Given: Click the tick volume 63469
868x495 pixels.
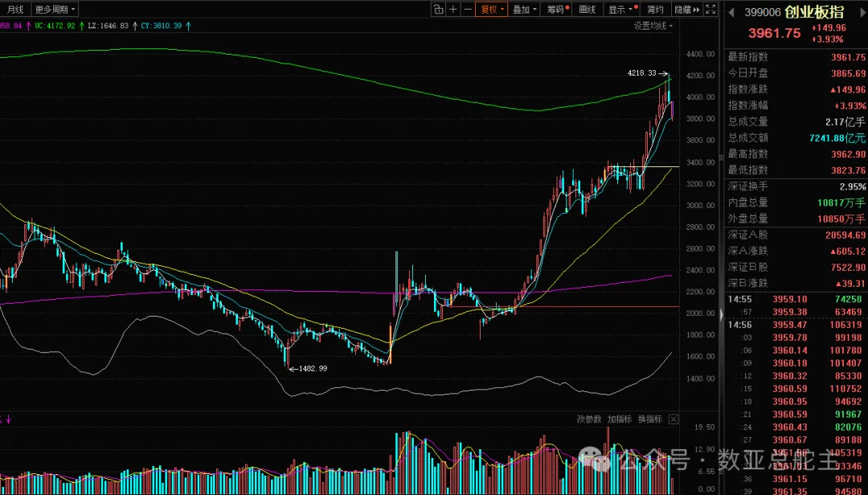Looking at the screenshot, I should 848,312.
